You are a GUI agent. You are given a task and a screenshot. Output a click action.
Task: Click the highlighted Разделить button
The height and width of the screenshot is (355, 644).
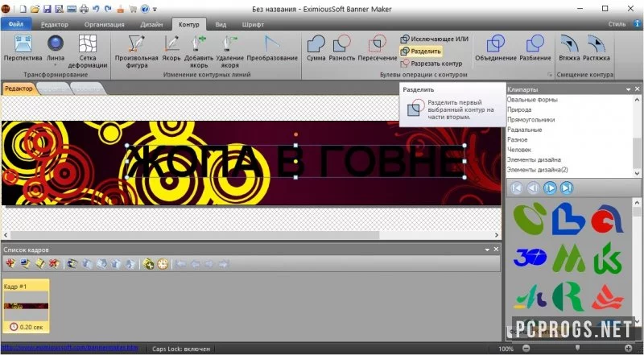click(421, 52)
